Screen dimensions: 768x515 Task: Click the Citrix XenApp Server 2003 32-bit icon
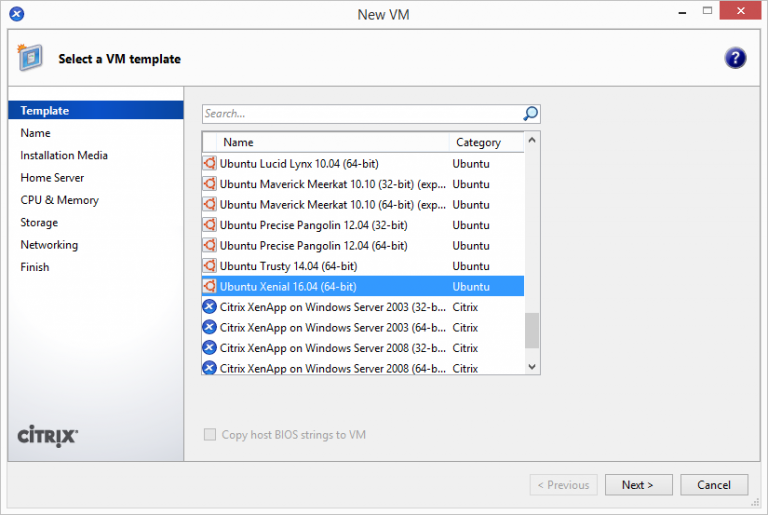click(x=210, y=307)
